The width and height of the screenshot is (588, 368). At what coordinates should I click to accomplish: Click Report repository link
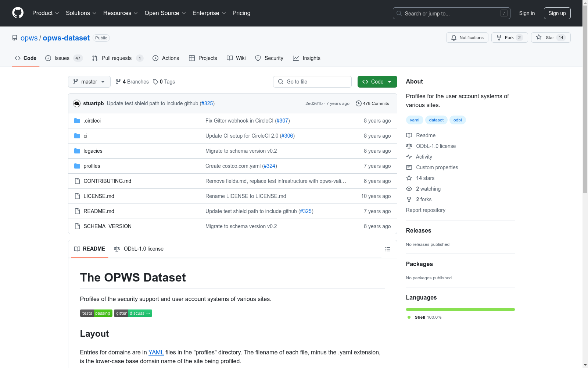(426, 210)
